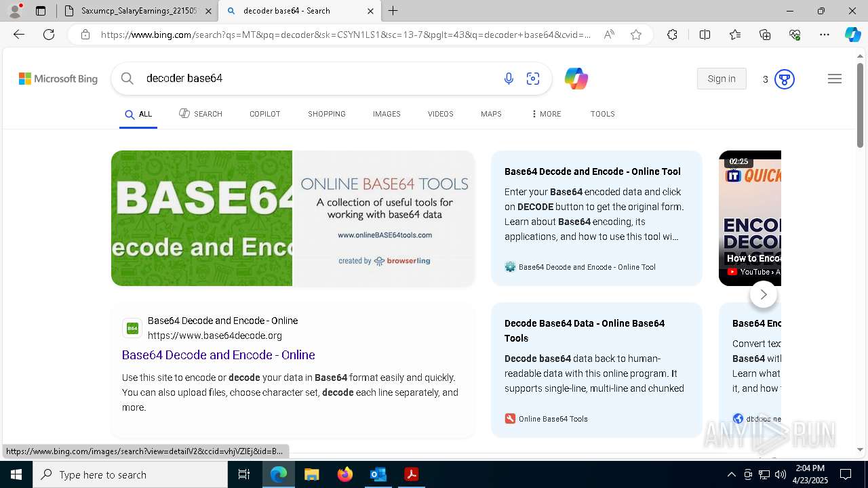Switch to the IMAGES tab
868x488 pixels.
point(387,114)
